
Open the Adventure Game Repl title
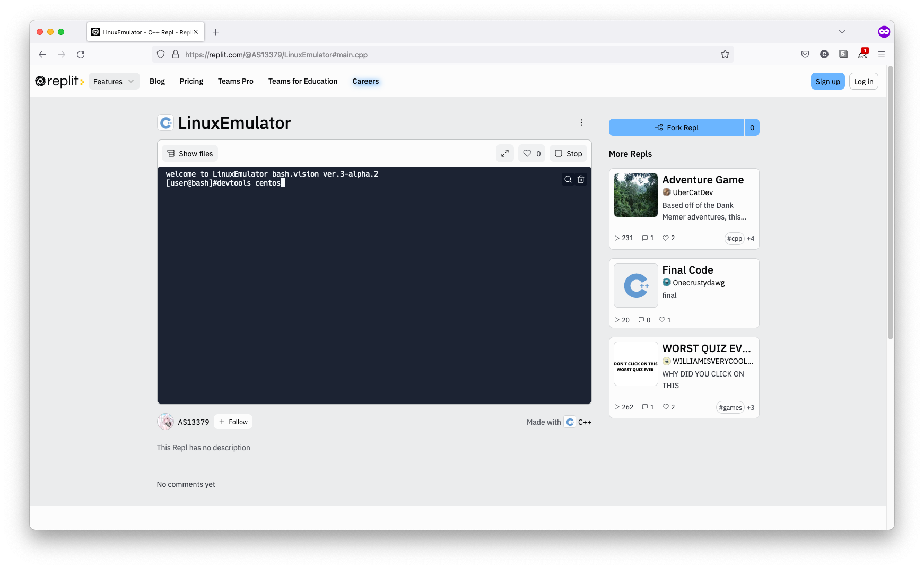703,180
